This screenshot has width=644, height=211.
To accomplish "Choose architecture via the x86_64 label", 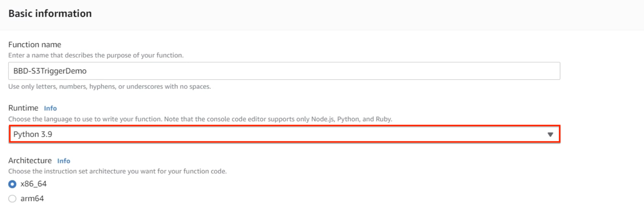I will tap(33, 184).
